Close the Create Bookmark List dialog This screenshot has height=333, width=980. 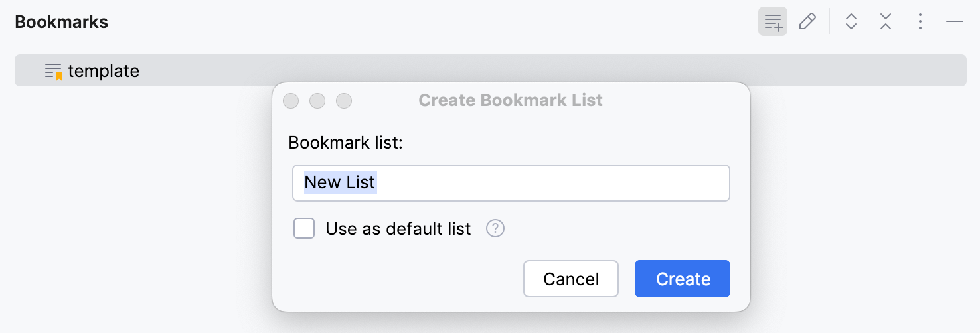click(x=291, y=101)
